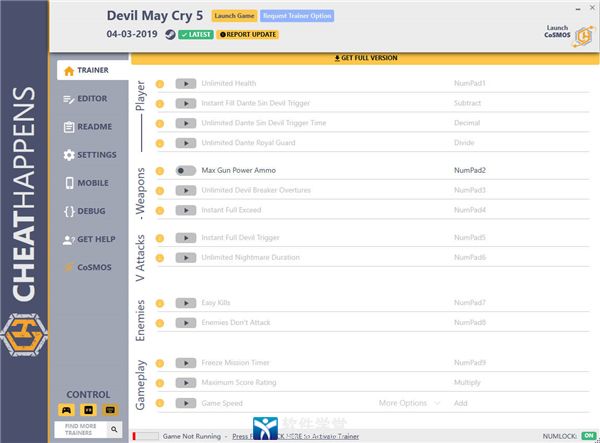Open the TRAINER tab
Image resolution: width=600 pixels, height=443 pixels.
(x=93, y=70)
